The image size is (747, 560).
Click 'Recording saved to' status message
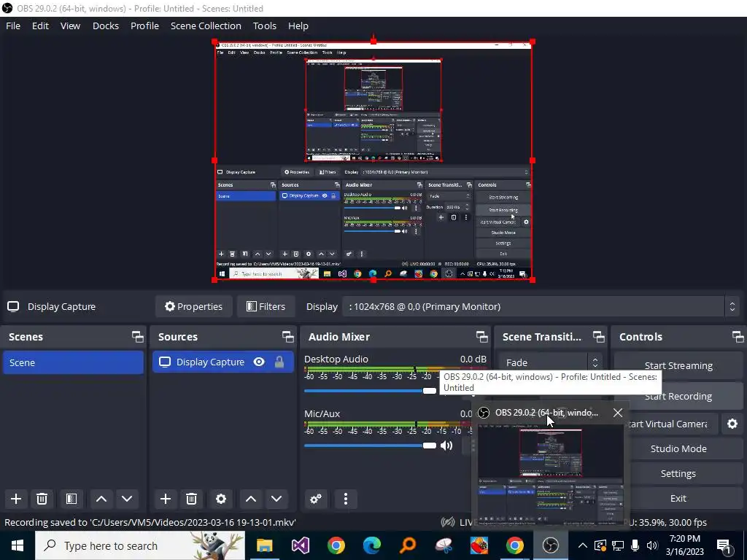click(x=150, y=522)
